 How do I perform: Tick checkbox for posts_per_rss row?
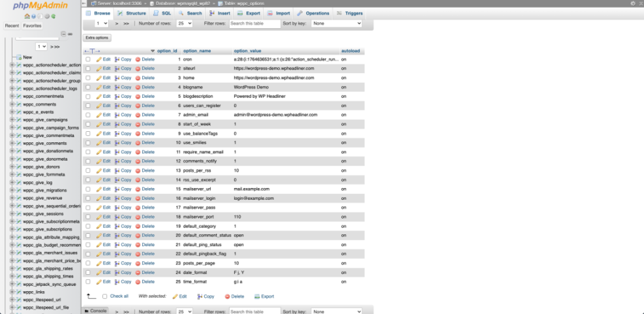pyautogui.click(x=88, y=170)
